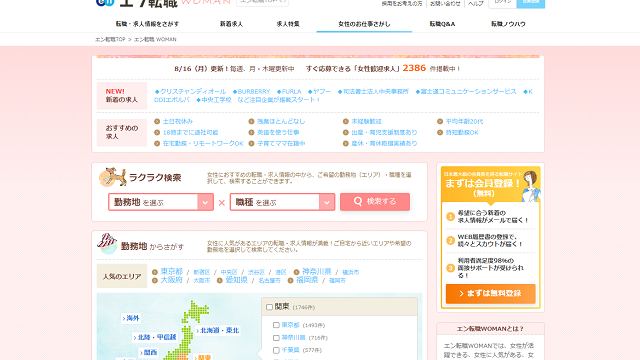Image resolution: width=640 pixels, height=360 pixels.
Task: Click the bullet icon beside 18時までに退社可能
Action: pos(157,132)
